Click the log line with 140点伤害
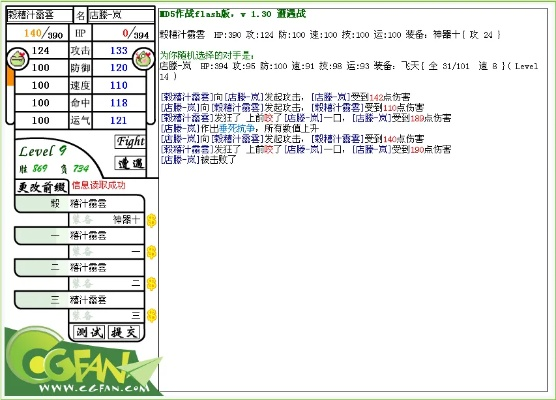 click(x=292, y=139)
